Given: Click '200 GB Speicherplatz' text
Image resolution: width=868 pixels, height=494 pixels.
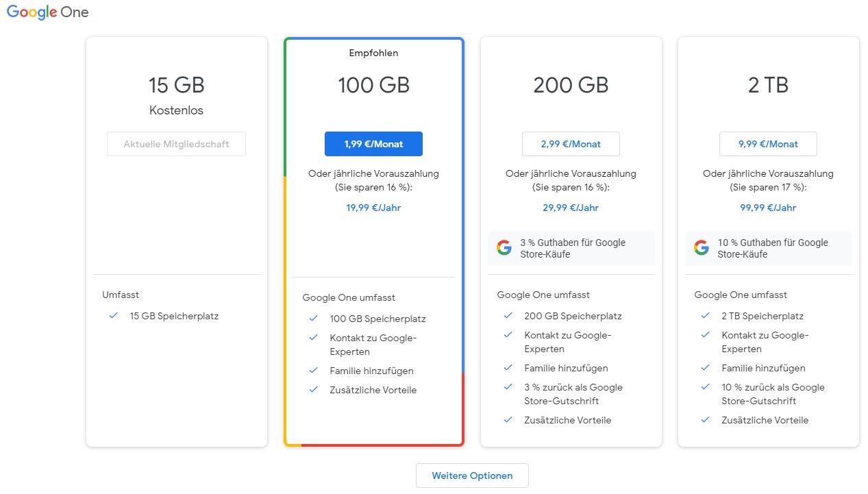Looking at the screenshot, I should click(573, 316).
